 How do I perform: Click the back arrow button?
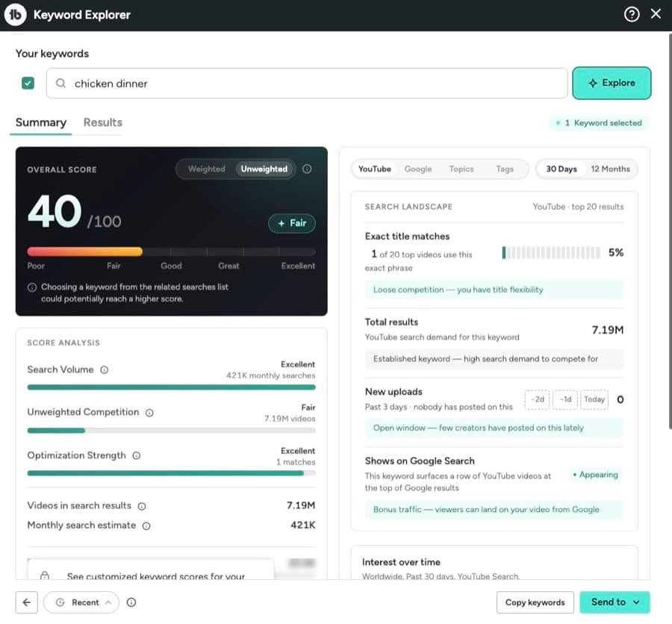(27, 602)
